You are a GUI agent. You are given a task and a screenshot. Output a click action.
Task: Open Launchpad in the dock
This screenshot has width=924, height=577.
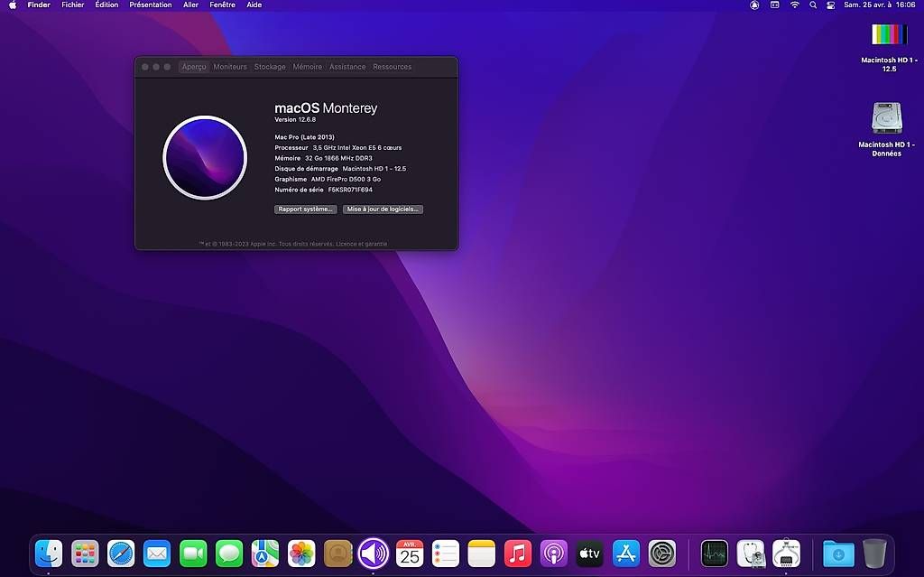[85, 554]
